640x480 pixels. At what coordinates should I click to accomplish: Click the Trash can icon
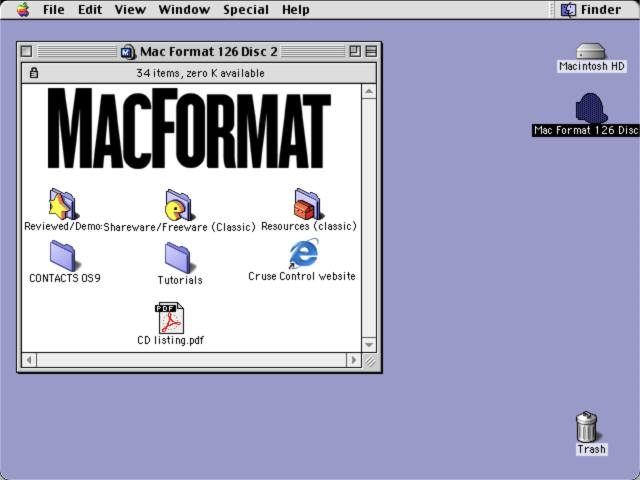(587, 427)
